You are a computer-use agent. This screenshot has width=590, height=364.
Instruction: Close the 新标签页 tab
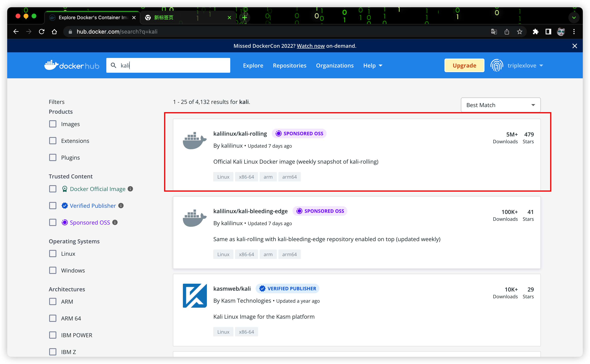[229, 18]
